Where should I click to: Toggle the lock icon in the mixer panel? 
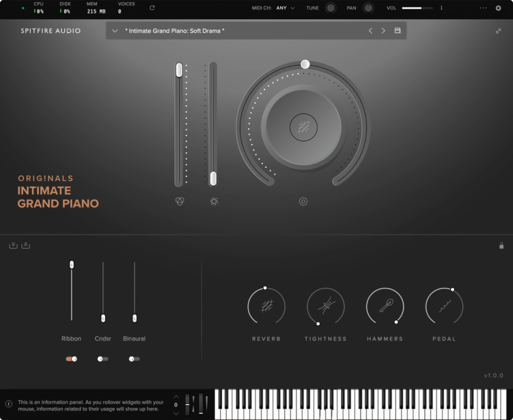(501, 246)
